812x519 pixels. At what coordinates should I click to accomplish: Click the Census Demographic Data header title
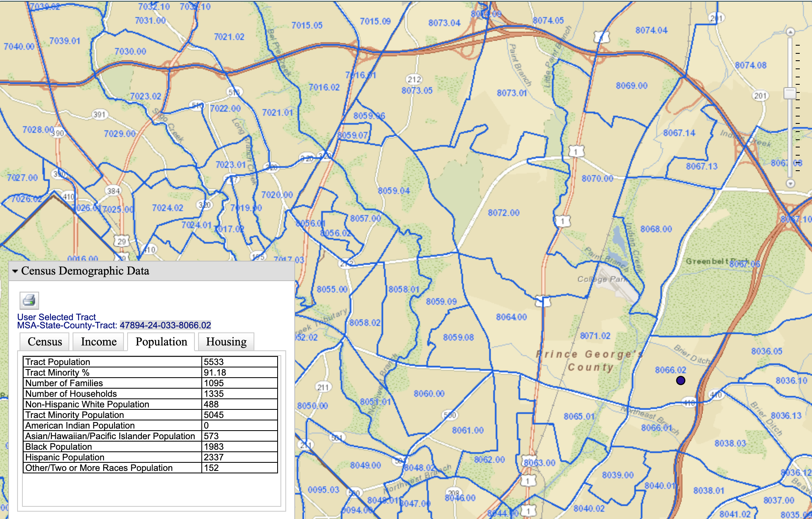click(85, 271)
